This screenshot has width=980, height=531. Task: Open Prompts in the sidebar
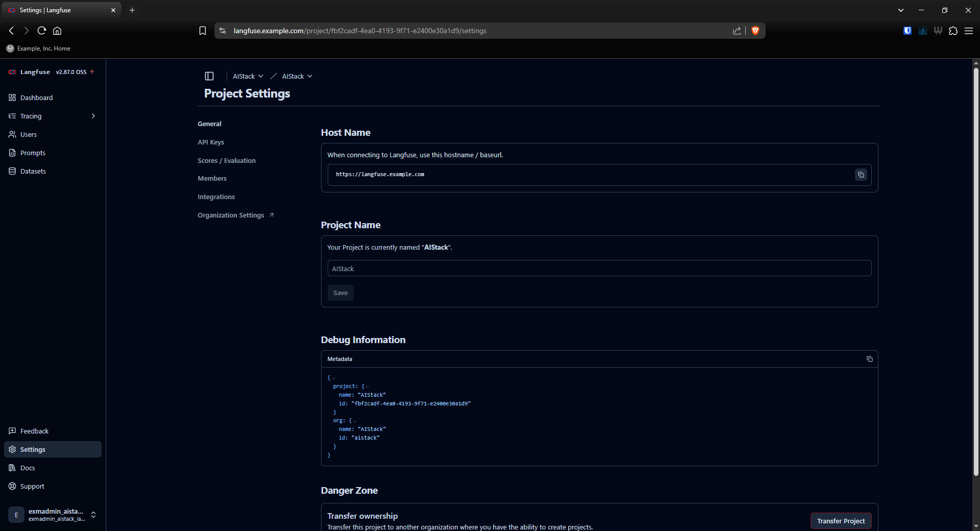(33, 153)
